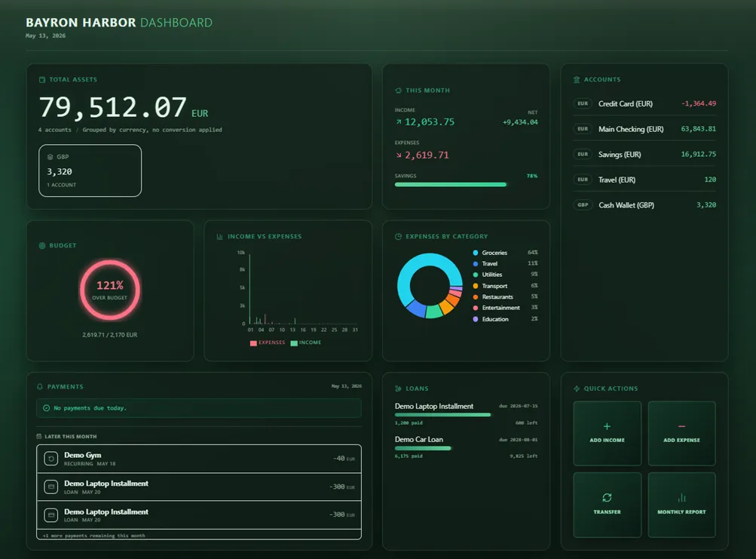Image resolution: width=756 pixels, height=559 pixels.
Task: Click the EUR badge next to Savings
Action: tap(583, 155)
